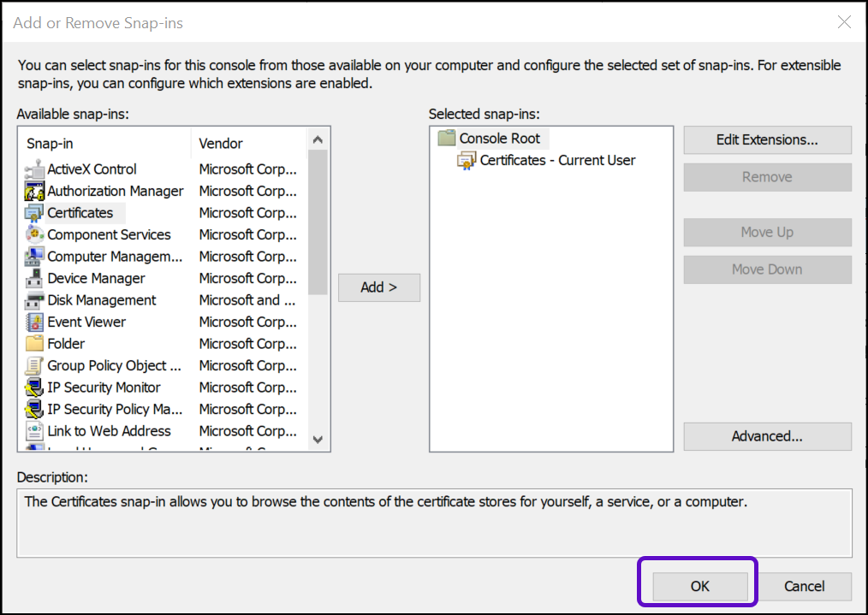Select Certificates - Current User node
The image size is (868, 615).
click(x=557, y=160)
